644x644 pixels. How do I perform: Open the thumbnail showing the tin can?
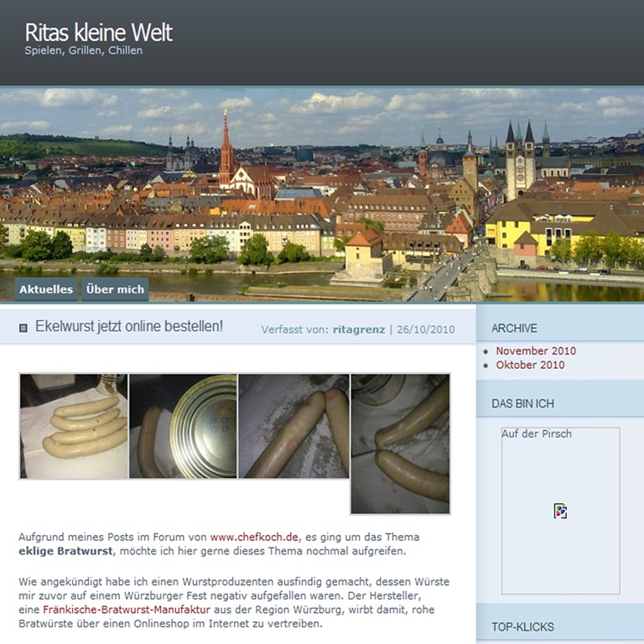point(183,426)
